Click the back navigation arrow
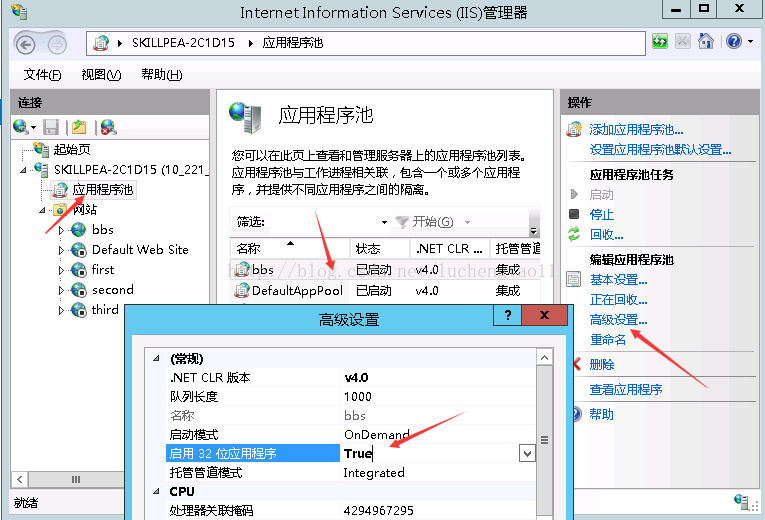Viewport: 765px width, 520px height. 25,45
